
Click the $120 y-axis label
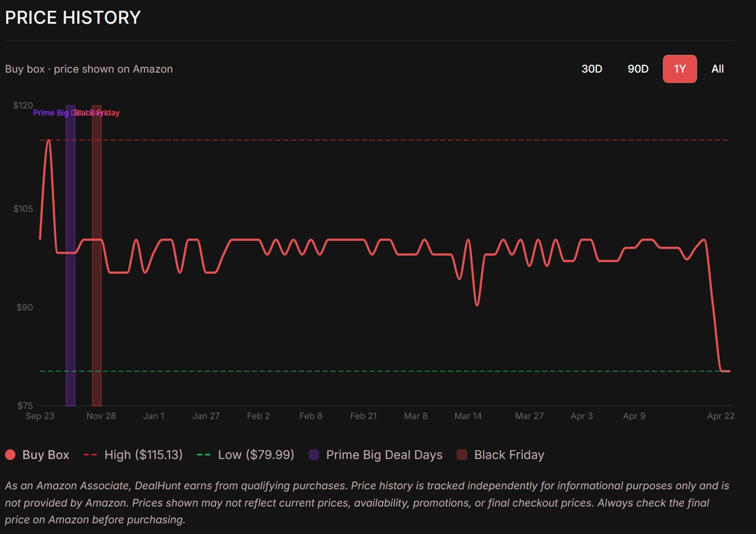[23, 105]
